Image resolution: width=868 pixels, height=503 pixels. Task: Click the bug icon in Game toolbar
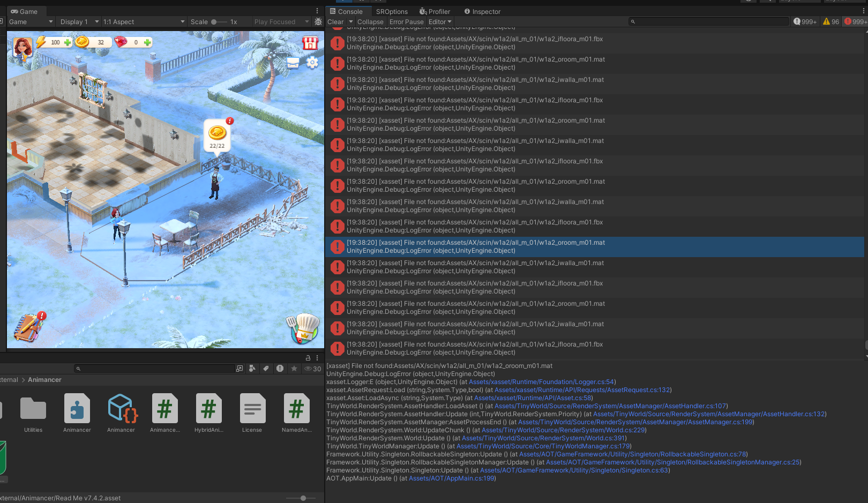point(318,22)
